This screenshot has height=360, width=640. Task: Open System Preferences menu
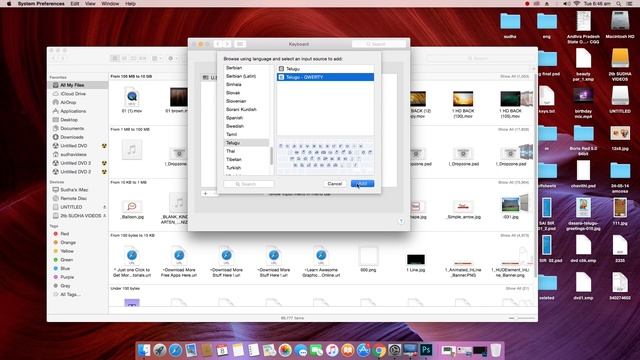[x=41, y=4]
